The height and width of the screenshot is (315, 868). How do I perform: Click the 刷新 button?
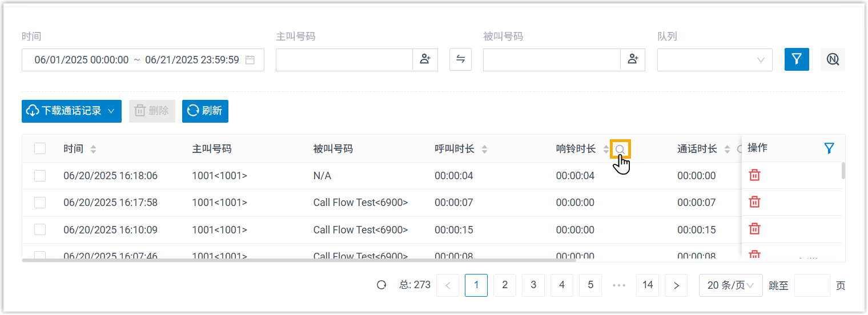pos(205,111)
